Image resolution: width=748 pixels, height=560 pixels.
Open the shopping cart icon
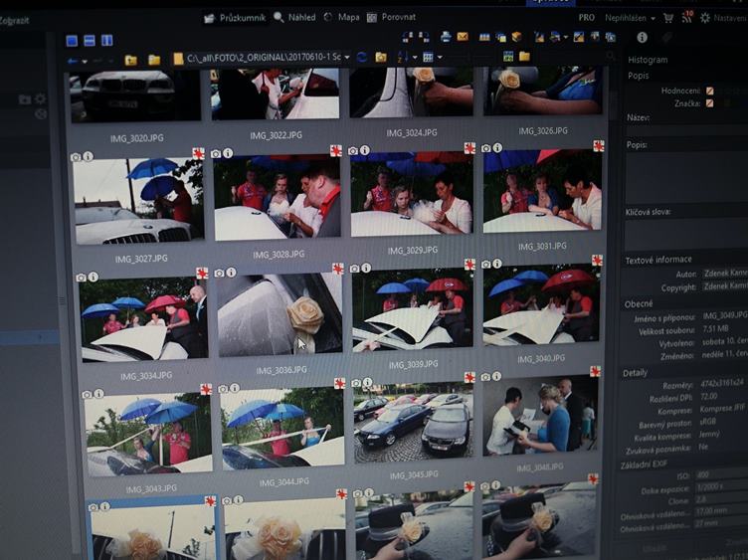[x=668, y=18]
